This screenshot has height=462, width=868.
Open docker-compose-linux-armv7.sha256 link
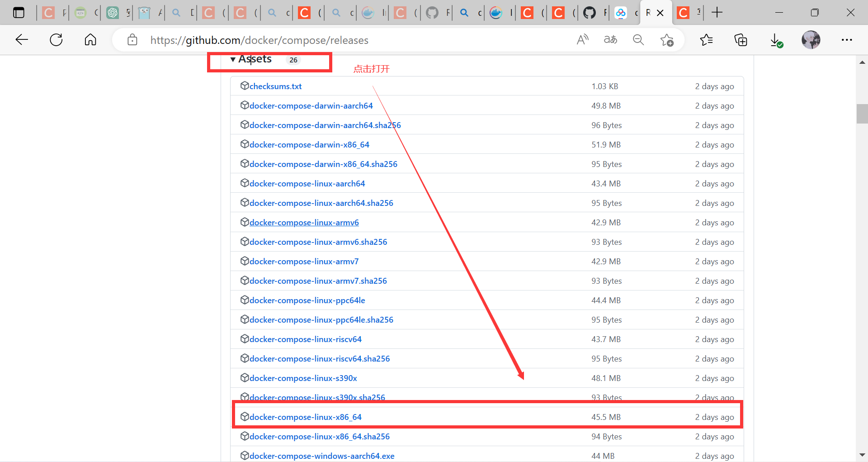pos(318,281)
